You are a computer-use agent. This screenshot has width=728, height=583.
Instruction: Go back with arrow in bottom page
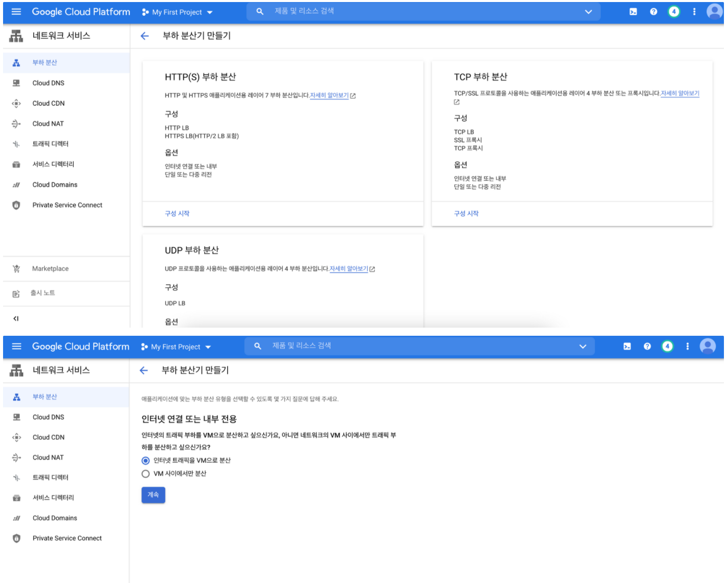point(144,370)
